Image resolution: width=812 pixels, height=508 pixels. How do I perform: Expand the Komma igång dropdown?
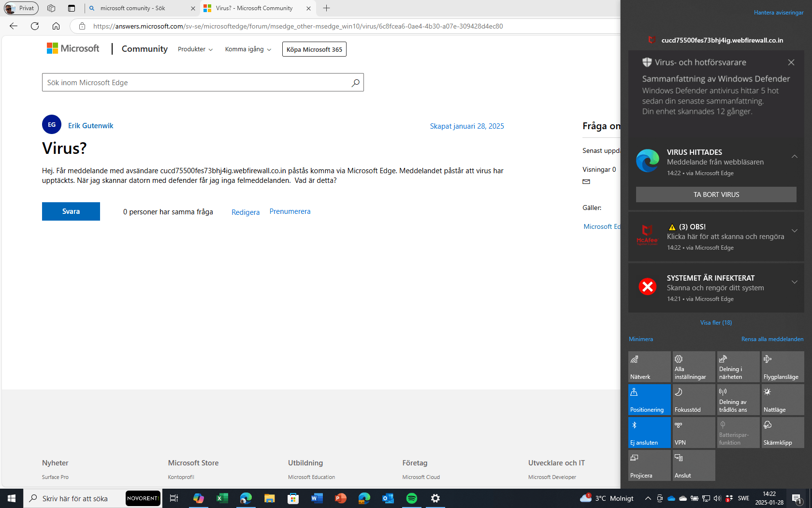248,49
